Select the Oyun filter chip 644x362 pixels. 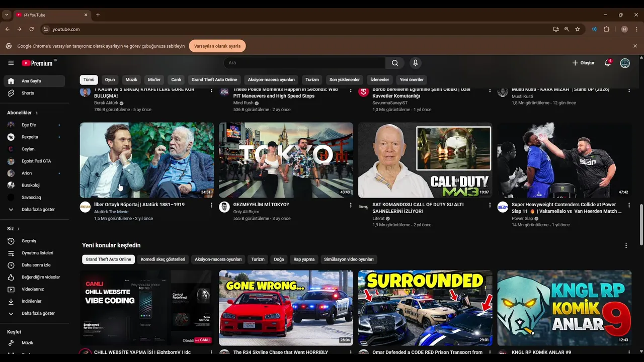(x=110, y=79)
